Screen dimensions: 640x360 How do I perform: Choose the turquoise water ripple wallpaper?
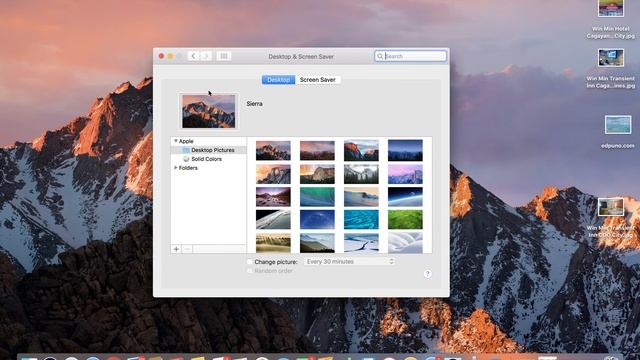[361, 220]
